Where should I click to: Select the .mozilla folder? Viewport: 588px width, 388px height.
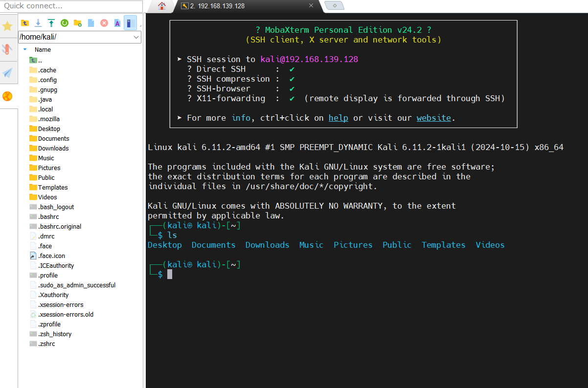[45, 119]
